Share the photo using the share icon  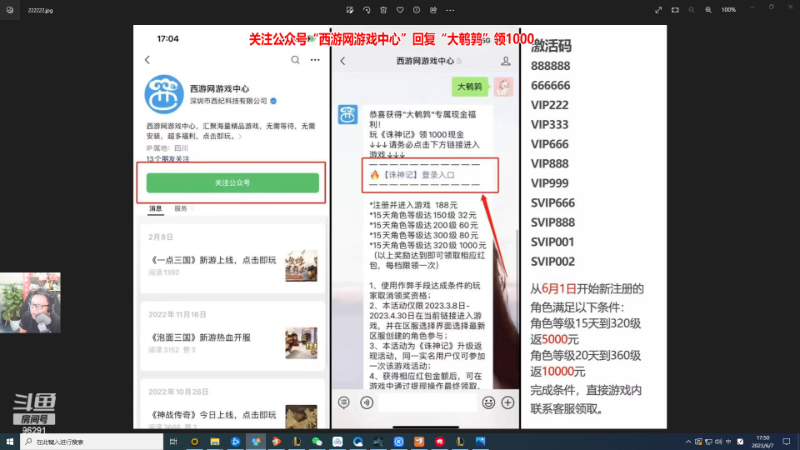pyautogui.click(x=433, y=10)
